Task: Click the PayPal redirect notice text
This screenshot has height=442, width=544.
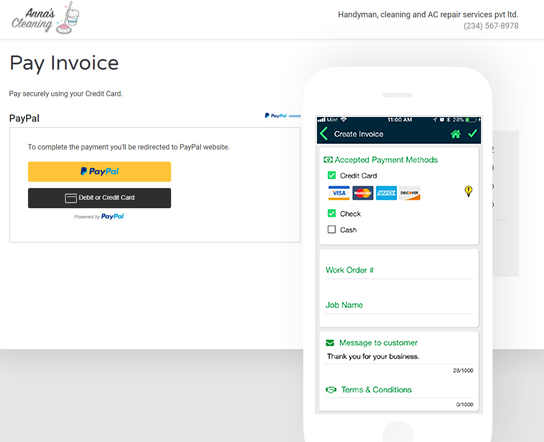Action: (128, 147)
